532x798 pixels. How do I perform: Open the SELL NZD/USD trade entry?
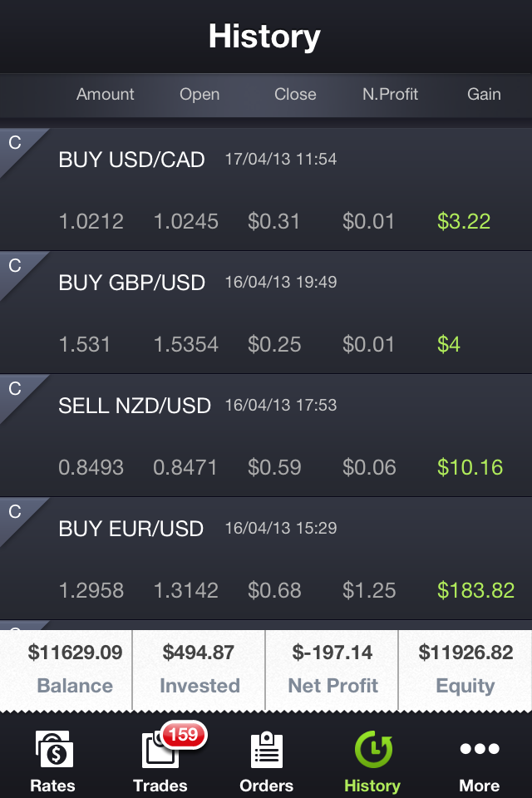(266, 436)
